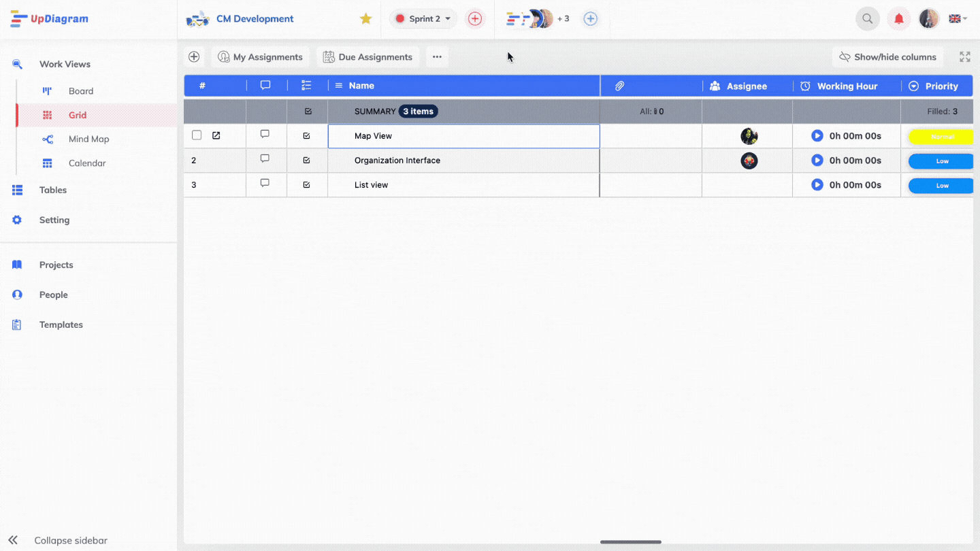Toggle fullscreen with the expand icon

tap(964, 57)
